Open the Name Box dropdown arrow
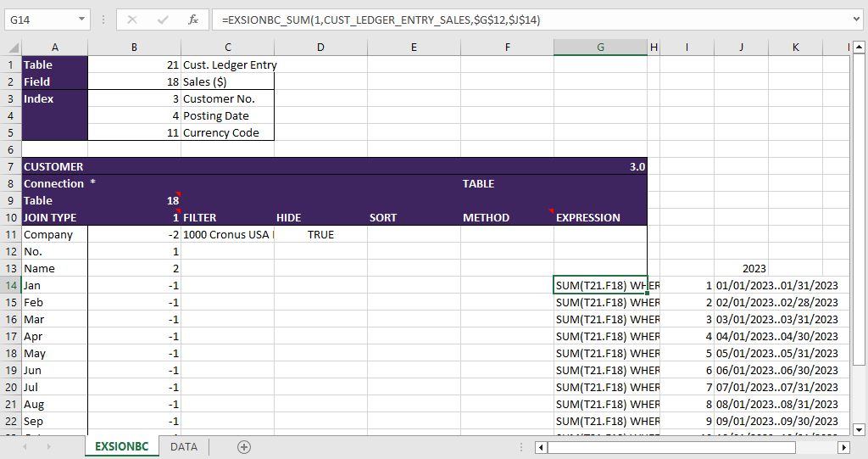The image size is (868, 459). pyautogui.click(x=81, y=20)
